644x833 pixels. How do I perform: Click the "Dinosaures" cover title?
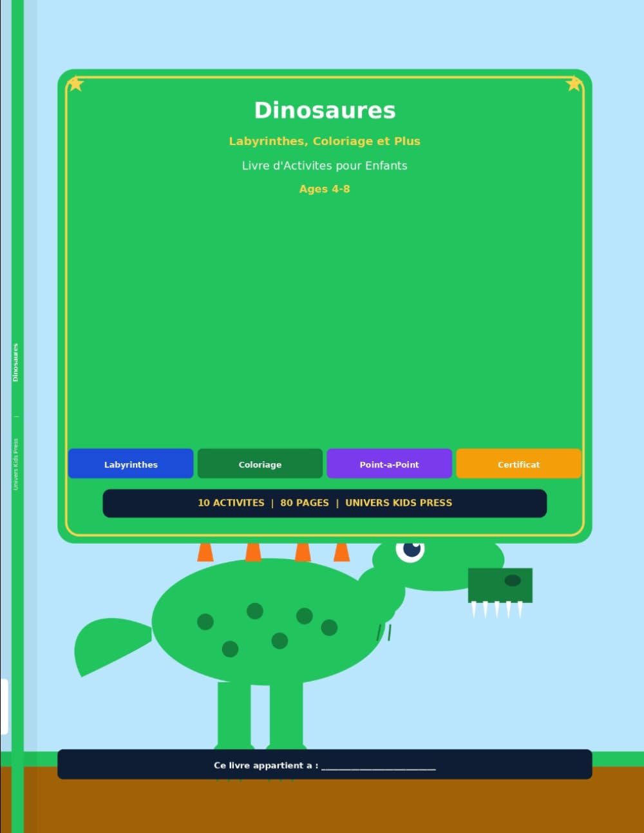[325, 110]
